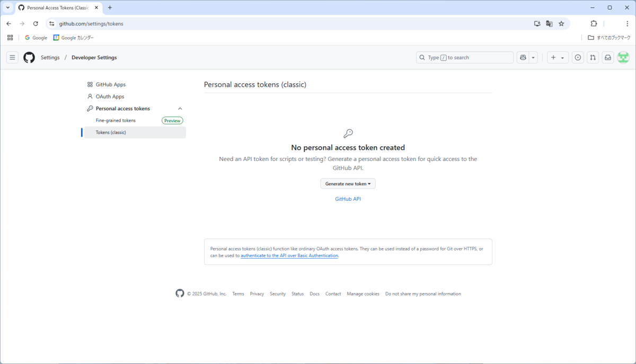636x364 pixels.
Task: Click the key icon above empty message
Action: coord(348,134)
